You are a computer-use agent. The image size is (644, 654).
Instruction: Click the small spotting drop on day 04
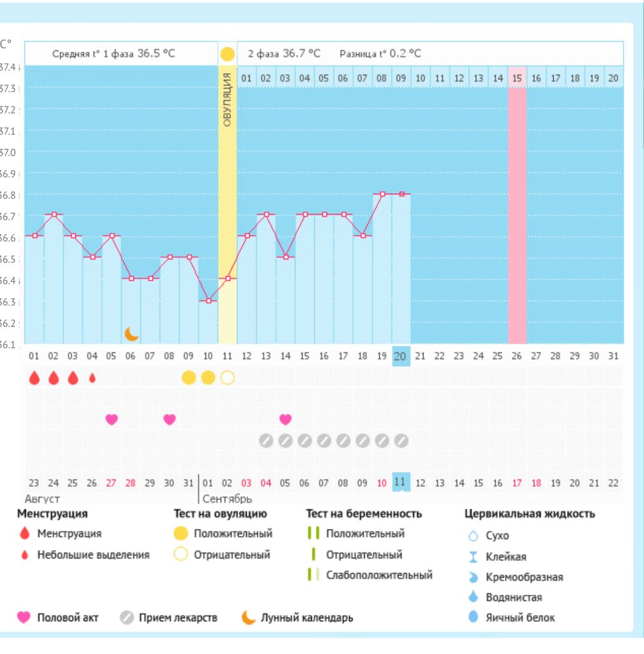pyautogui.click(x=92, y=378)
